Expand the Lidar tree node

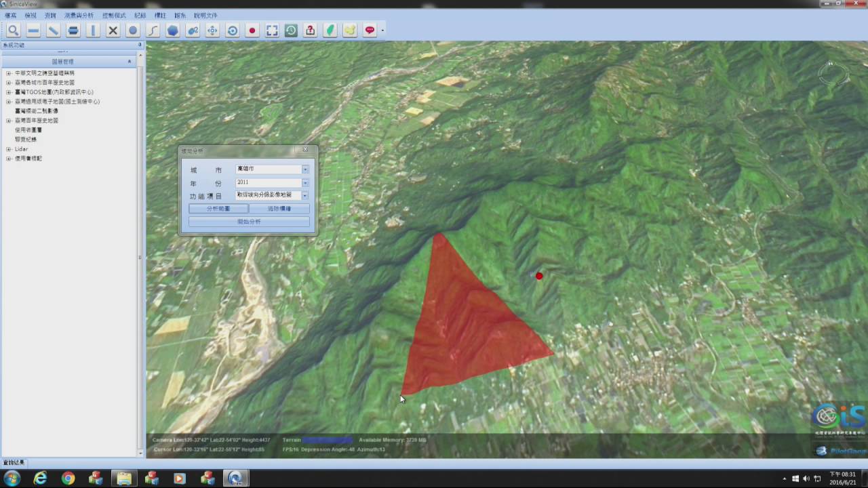point(9,149)
